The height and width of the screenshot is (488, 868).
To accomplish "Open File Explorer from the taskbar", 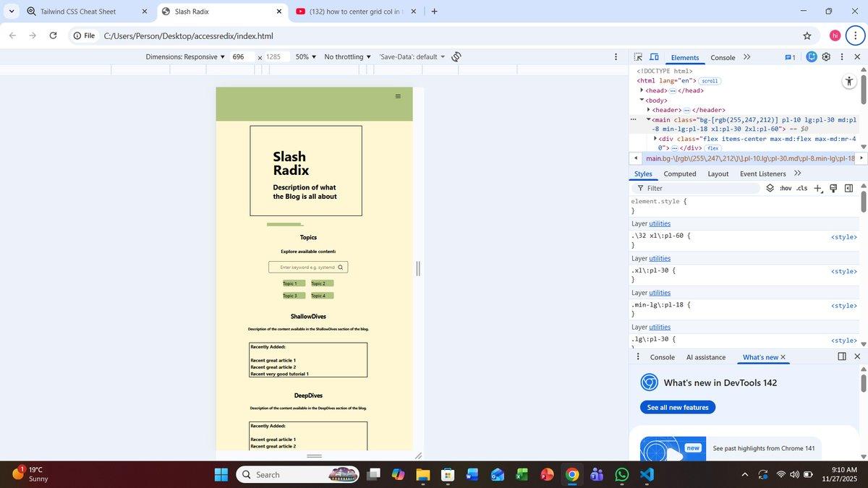I will pyautogui.click(x=423, y=475).
